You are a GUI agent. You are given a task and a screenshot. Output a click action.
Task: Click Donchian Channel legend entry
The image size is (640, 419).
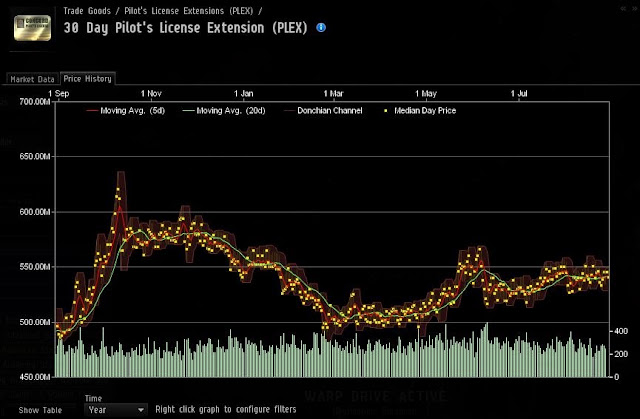[323, 111]
